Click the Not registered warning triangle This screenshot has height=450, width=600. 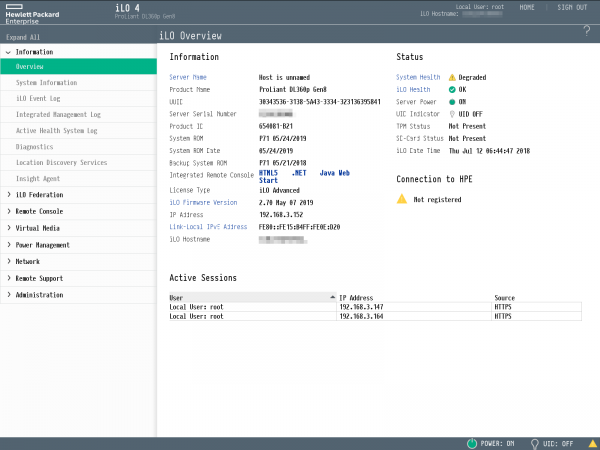[x=403, y=200]
